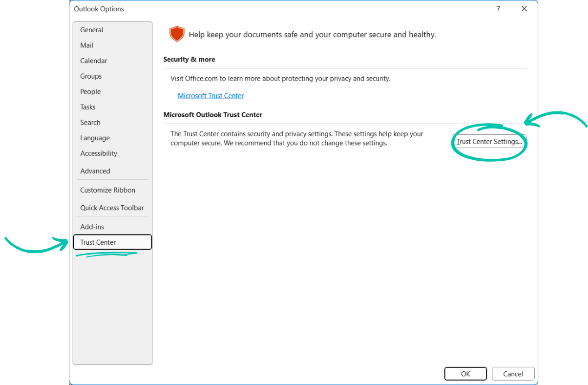Select the Calendar options section
588x385 pixels.
[93, 61]
